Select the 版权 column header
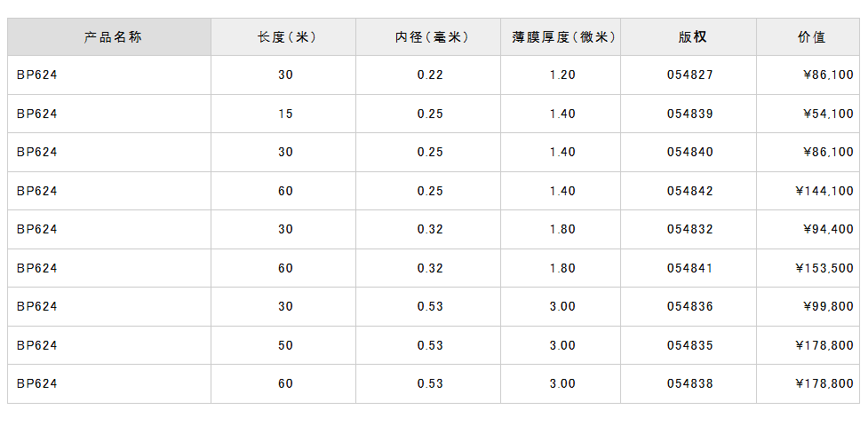The height and width of the screenshot is (426, 868). (x=691, y=37)
